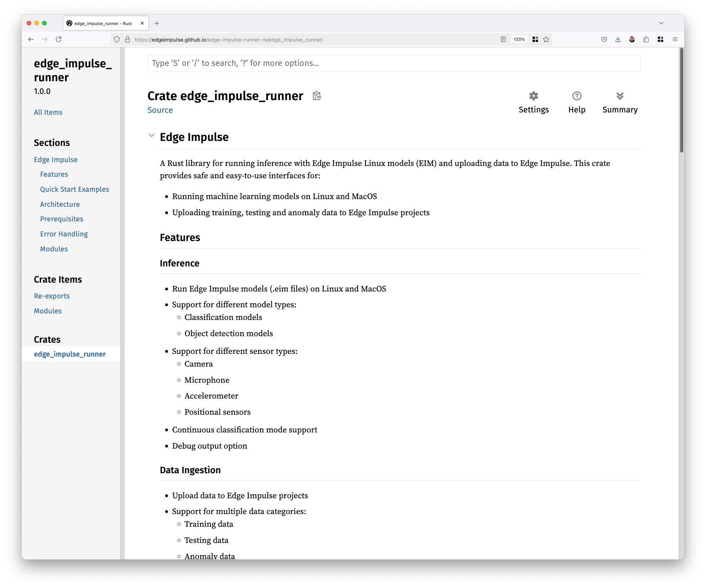The width and height of the screenshot is (706, 588).
Task: Open the extensions puzzle menu
Action: [646, 39]
